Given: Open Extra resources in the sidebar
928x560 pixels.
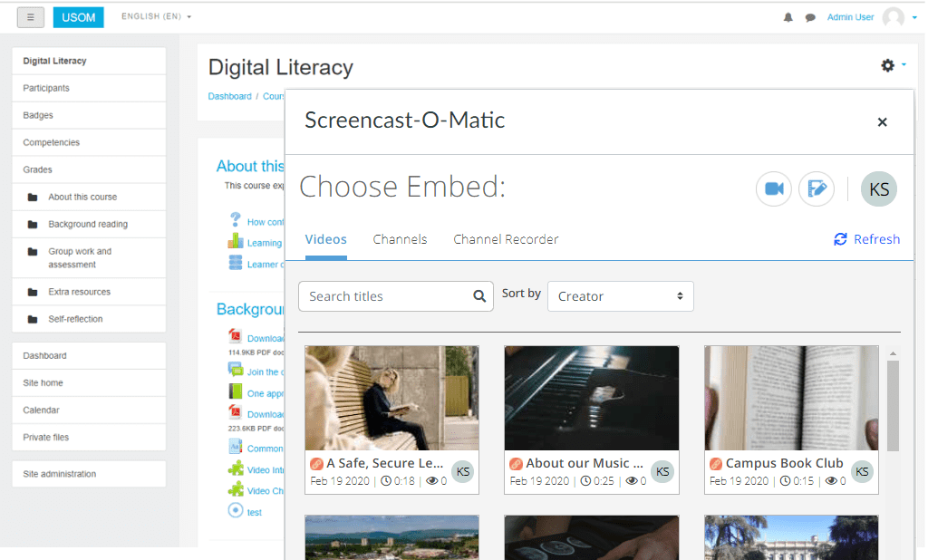Looking at the screenshot, I should [x=89, y=292].
